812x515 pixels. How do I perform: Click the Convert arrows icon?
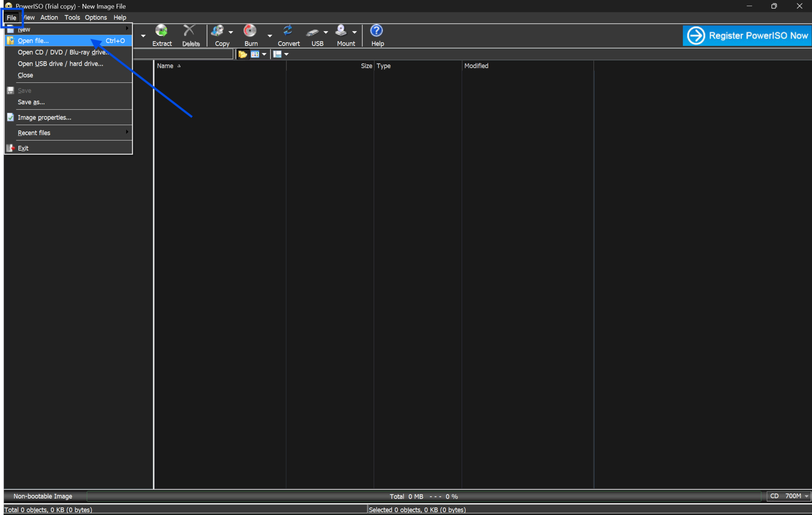288,31
